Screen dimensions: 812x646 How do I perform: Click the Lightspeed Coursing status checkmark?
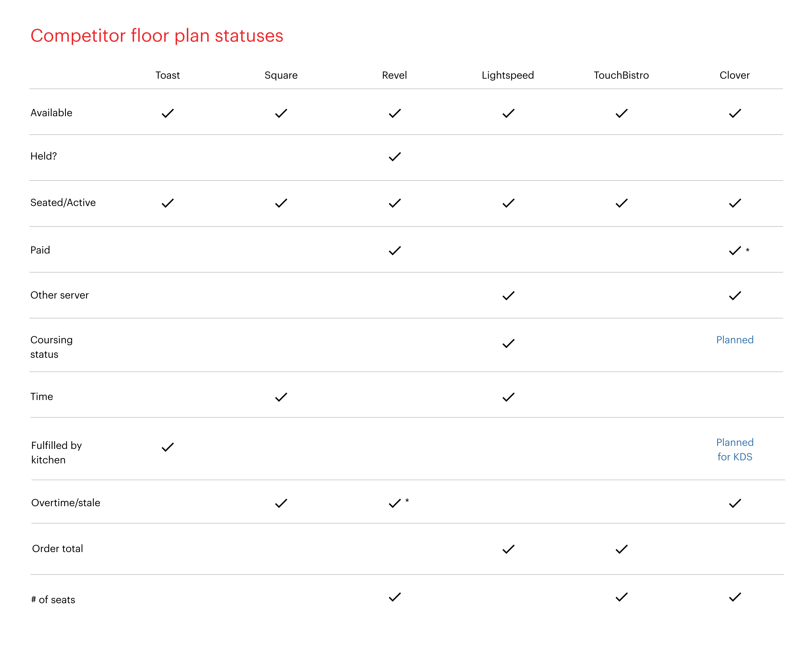(508, 344)
